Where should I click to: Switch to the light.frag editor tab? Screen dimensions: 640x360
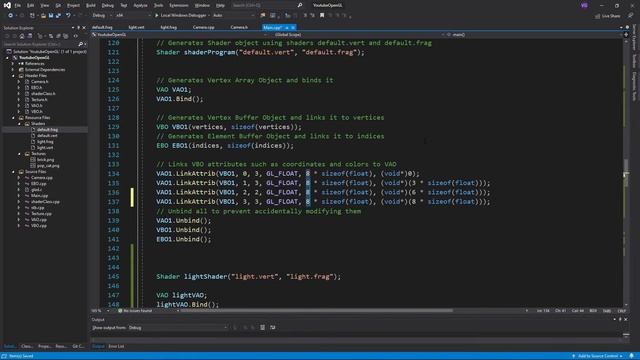point(169,27)
